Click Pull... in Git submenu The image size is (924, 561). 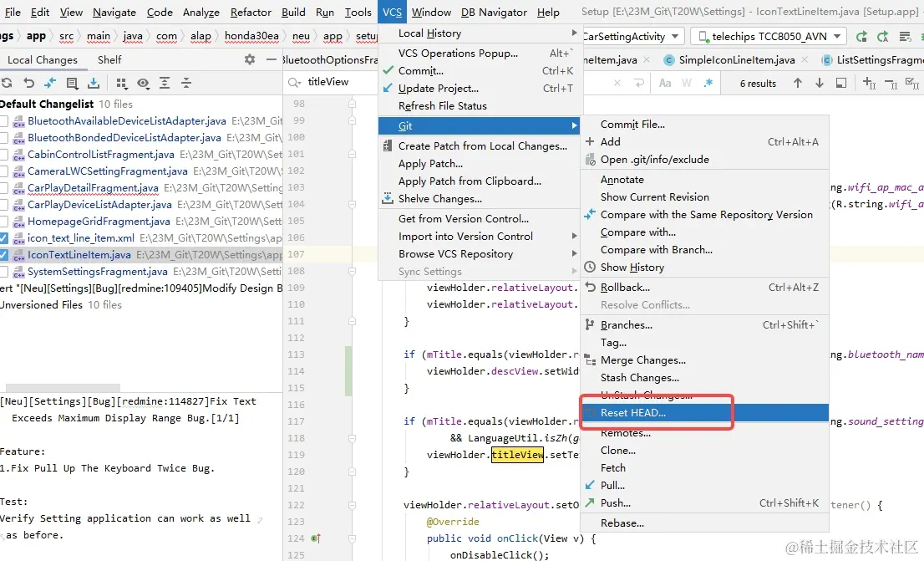[705, 486]
